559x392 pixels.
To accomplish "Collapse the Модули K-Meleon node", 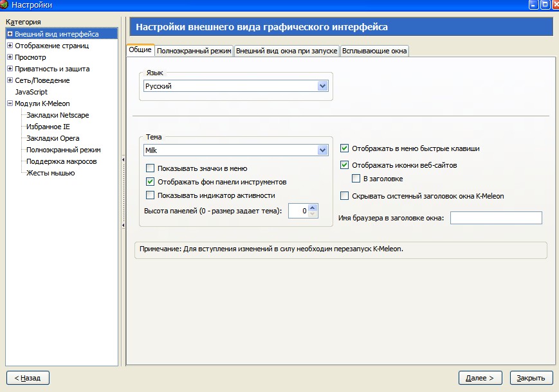I will pyautogui.click(x=10, y=103).
